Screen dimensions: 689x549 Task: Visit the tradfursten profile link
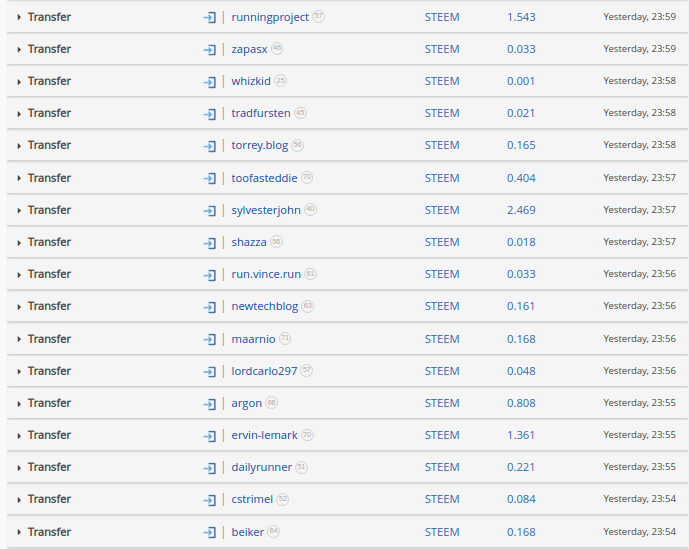click(261, 113)
